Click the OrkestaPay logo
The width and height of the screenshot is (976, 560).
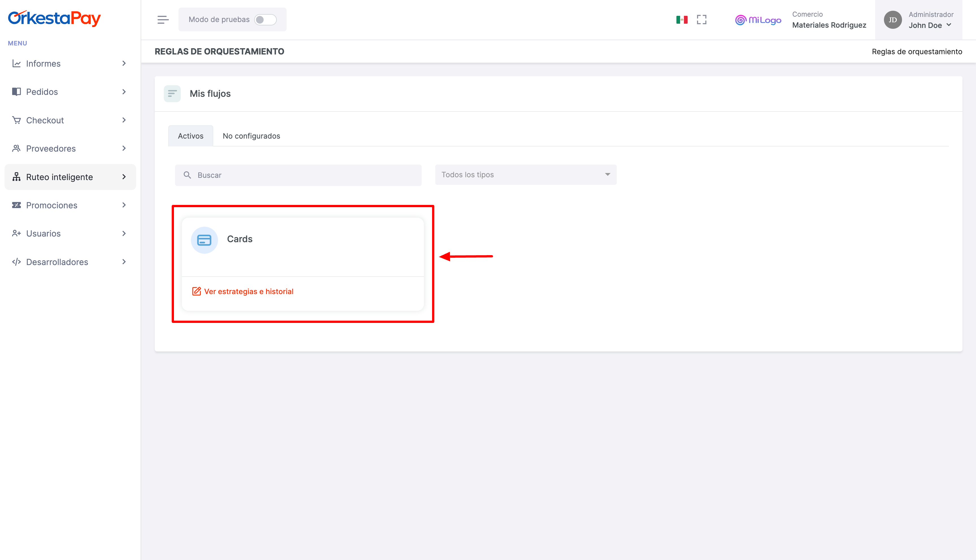click(54, 18)
